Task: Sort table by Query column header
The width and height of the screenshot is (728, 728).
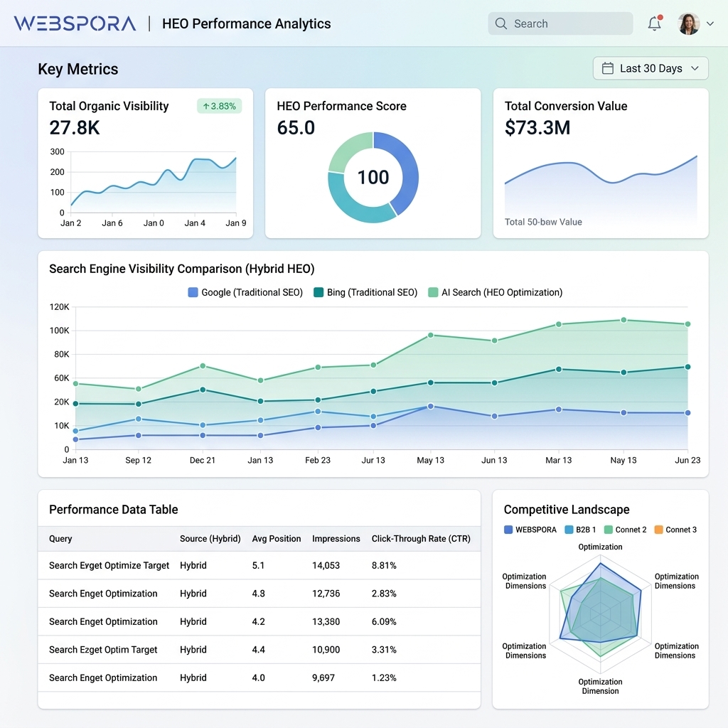Action: pyautogui.click(x=60, y=539)
